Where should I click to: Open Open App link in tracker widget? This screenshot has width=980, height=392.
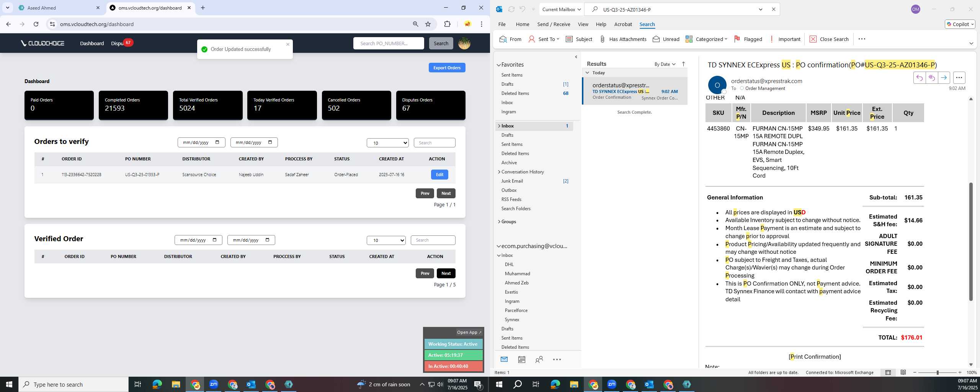point(469,332)
